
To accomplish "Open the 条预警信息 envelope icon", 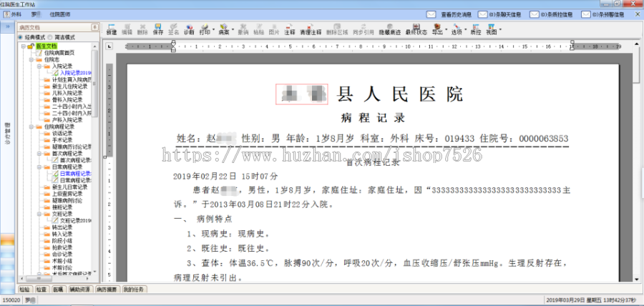I will coord(586,14).
